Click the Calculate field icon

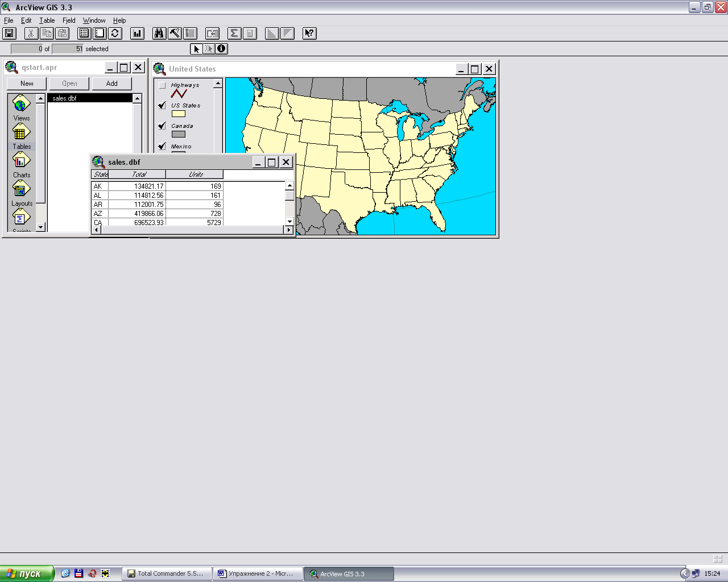point(250,33)
